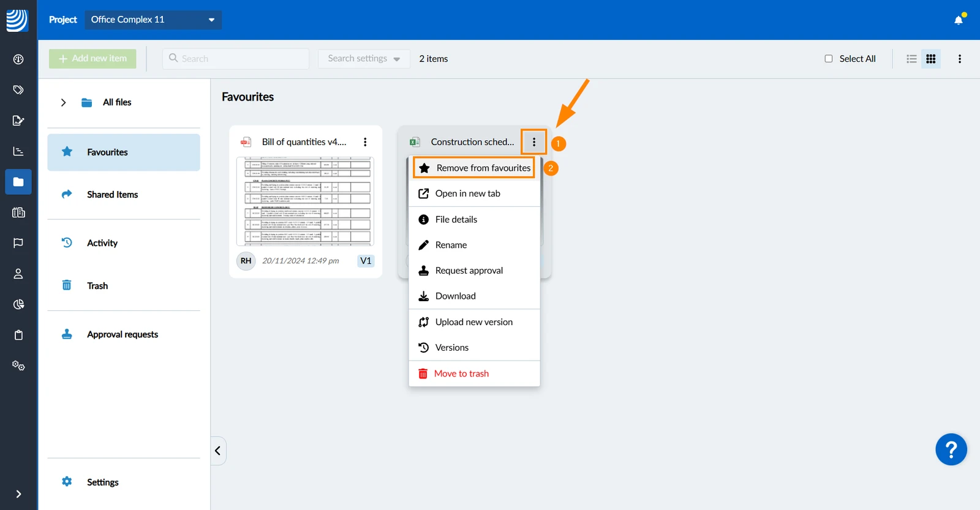Click the tags icon in left sidebar
The height and width of the screenshot is (510, 980).
click(x=18, y=90)
